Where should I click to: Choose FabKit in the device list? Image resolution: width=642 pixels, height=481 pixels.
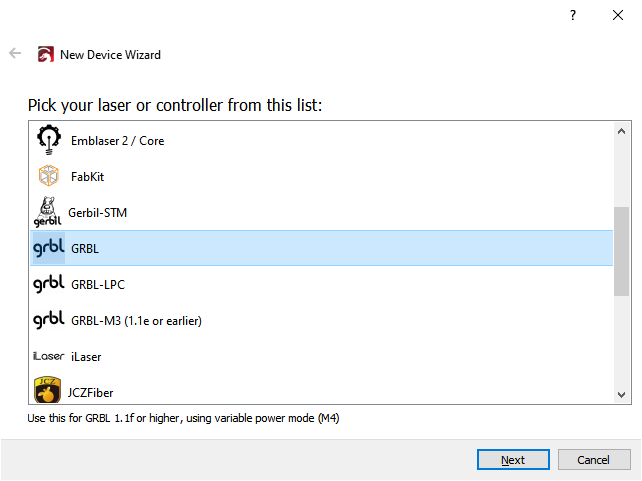tap(87, 177)
